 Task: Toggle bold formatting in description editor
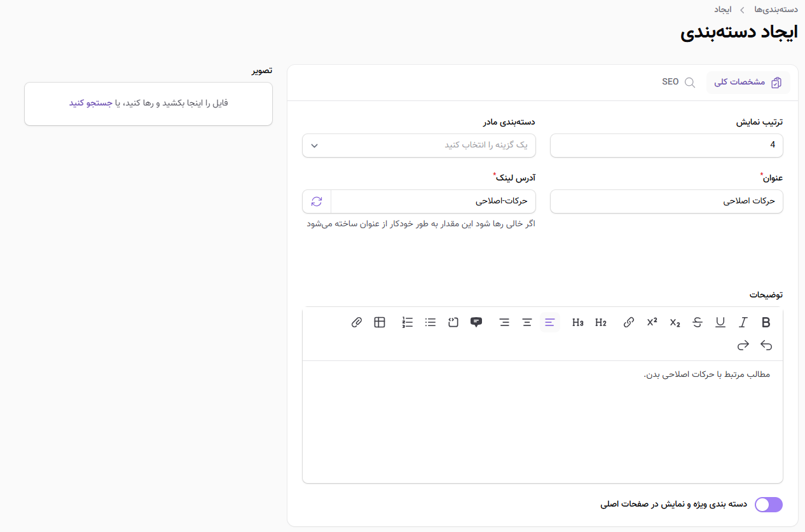point(766,322)
